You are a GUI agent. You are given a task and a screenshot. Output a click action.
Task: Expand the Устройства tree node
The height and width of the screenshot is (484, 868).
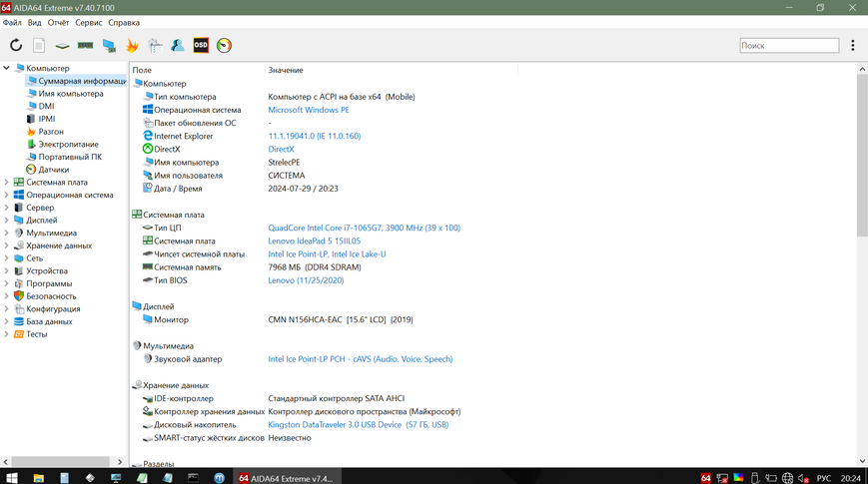pyautogui.click(x=7, y=271)
